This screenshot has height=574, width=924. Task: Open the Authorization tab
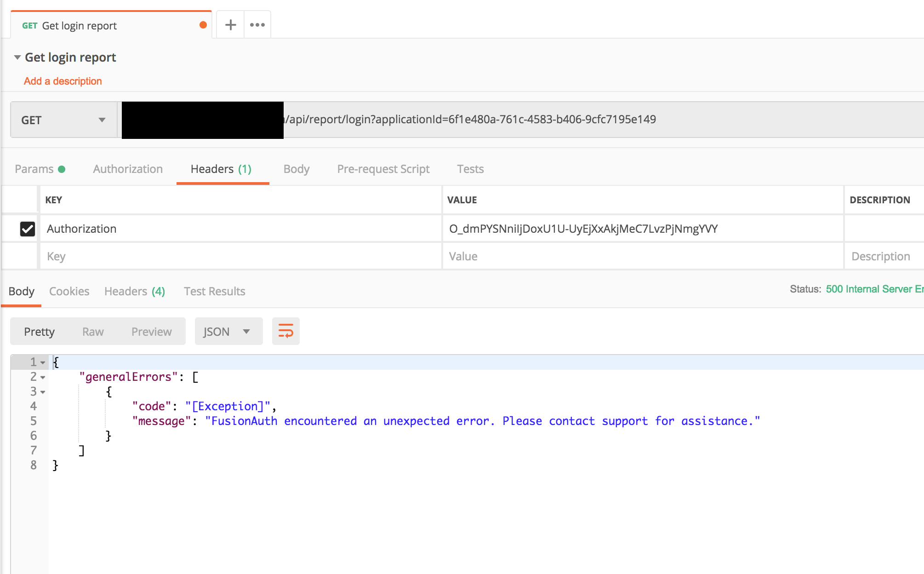(x=127, y=169)
